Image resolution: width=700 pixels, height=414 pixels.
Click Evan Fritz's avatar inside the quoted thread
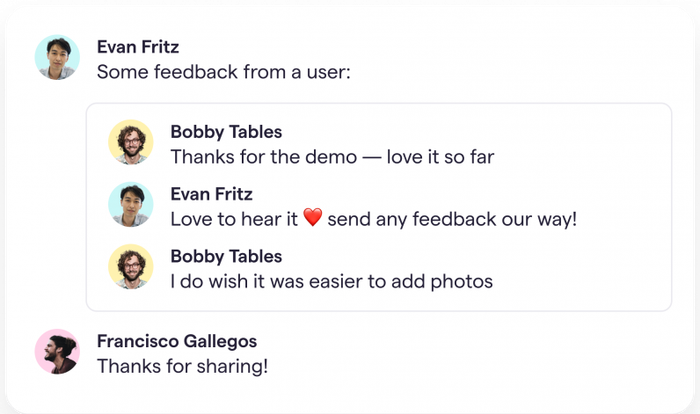pyautogui.click(x=131, y=205)
